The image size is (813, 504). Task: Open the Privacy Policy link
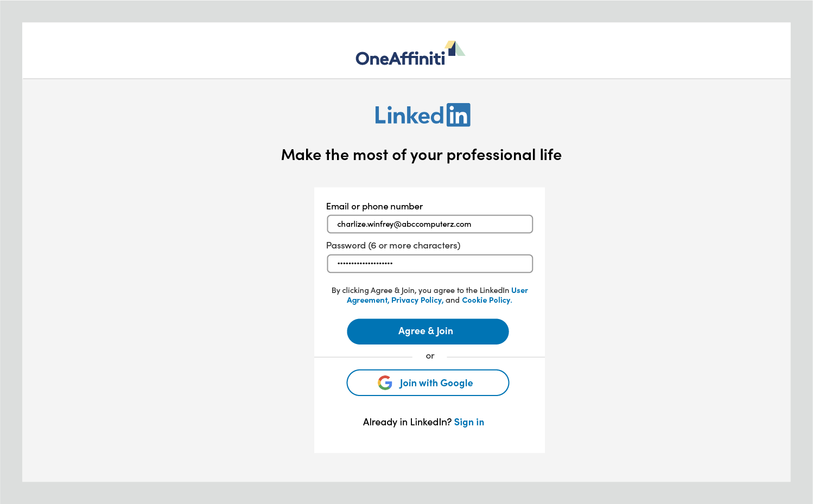coord(417,300)
